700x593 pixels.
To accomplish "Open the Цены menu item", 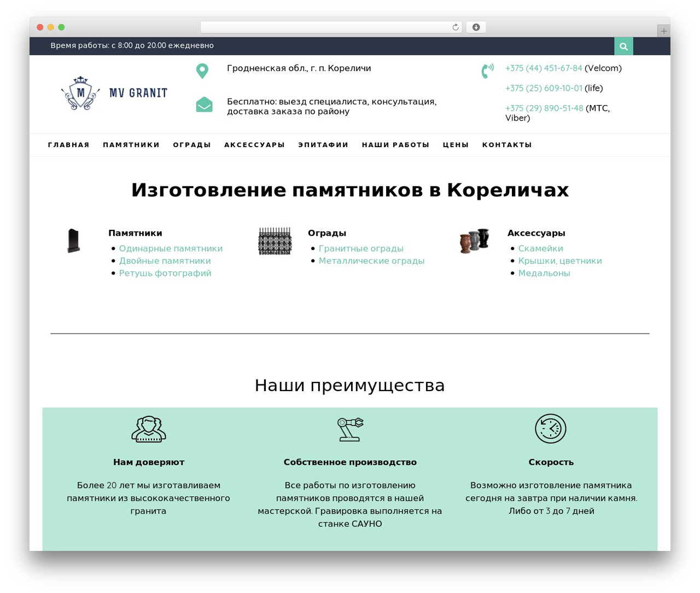I will [456, 145].
